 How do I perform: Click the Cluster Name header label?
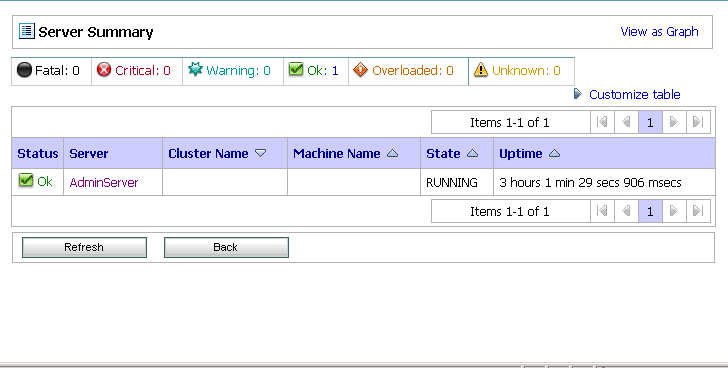pos(208,154)
